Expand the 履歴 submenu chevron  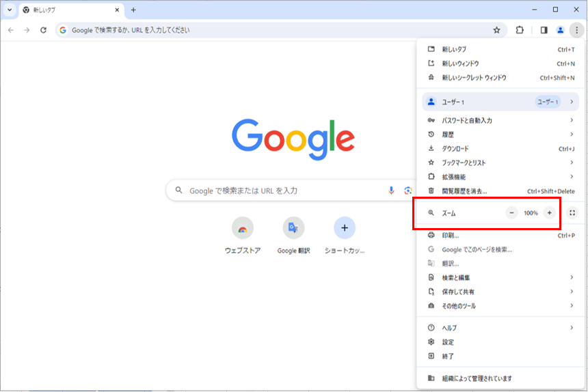click(572, 135)
